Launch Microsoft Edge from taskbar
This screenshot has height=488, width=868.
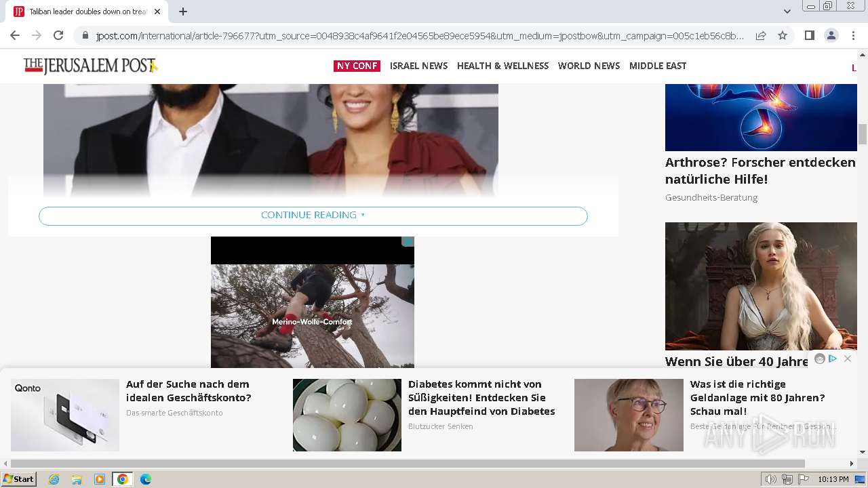pyautogui.click(x=145, y=479)
